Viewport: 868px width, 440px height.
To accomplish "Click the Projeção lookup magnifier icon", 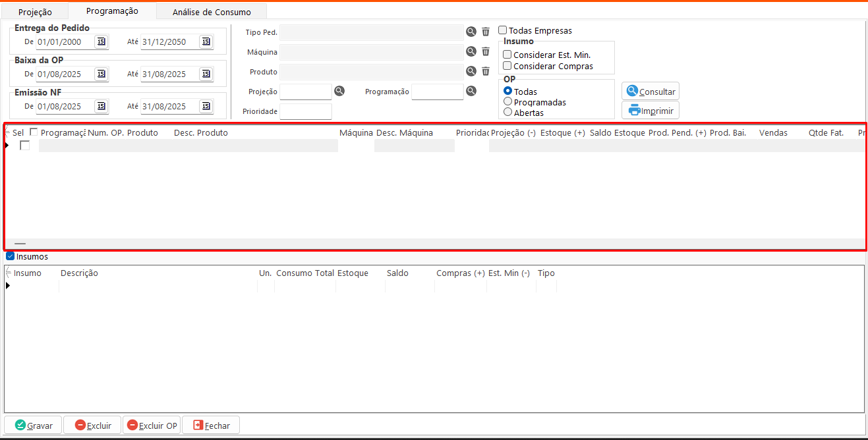I will click(x=339, y=91).
